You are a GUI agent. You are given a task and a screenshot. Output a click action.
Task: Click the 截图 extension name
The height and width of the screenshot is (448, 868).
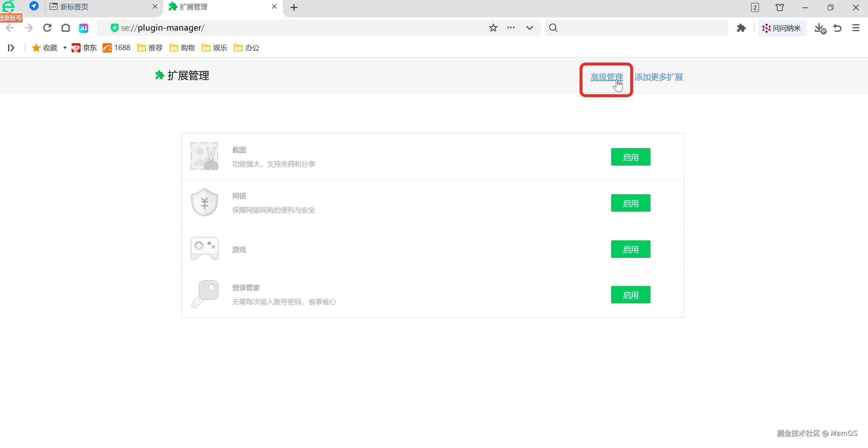[239, 150]
